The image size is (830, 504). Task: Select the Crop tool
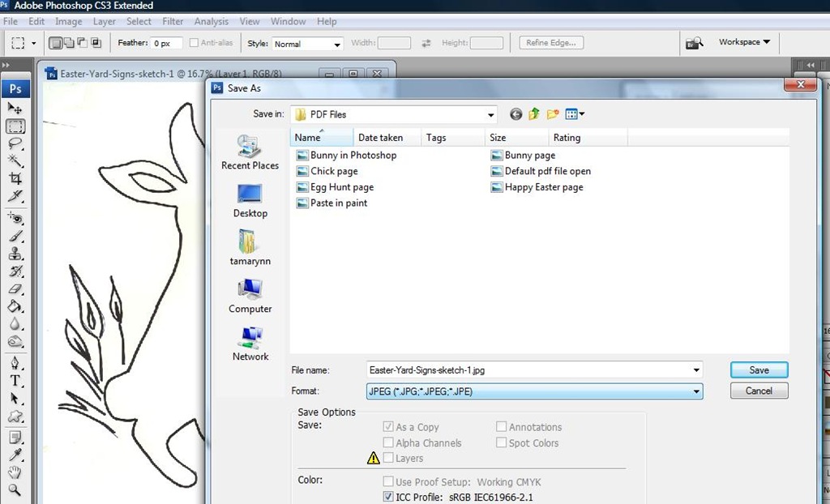15,178
